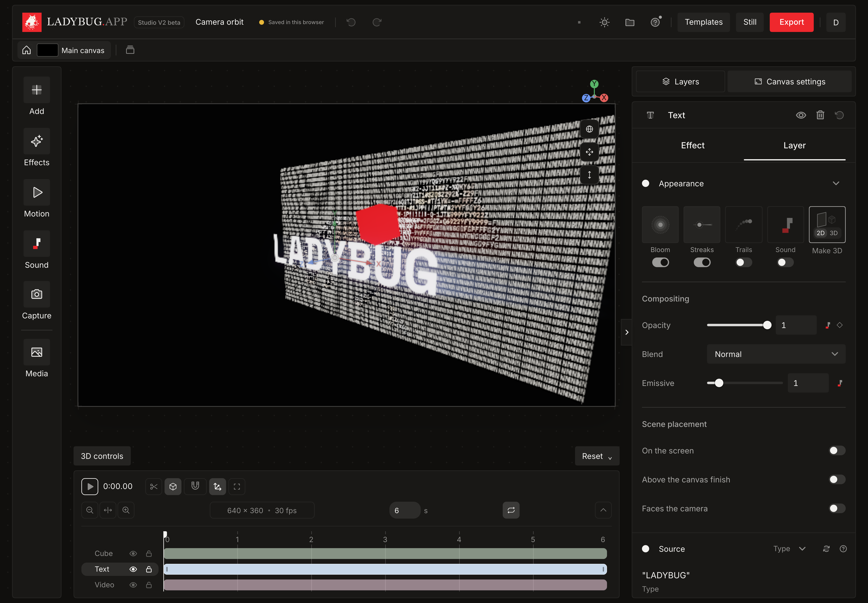Select the vertical dolly arrow control
Screen dimensions: 868x603
(x=589, y=175)
